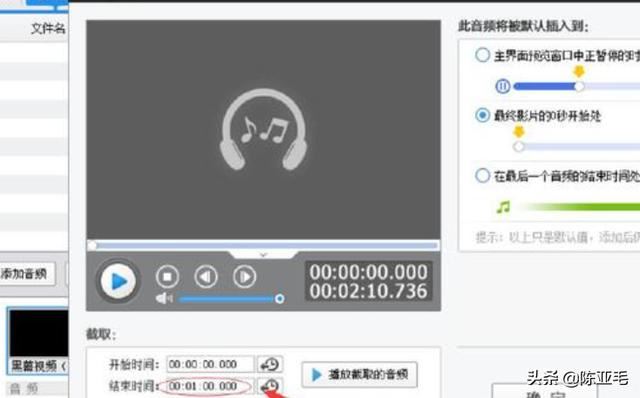Image resolution: width=640 pixels, height=398 pixels.
Task: Click the 00:00:00.000 current time display
Action: (368, 272)
